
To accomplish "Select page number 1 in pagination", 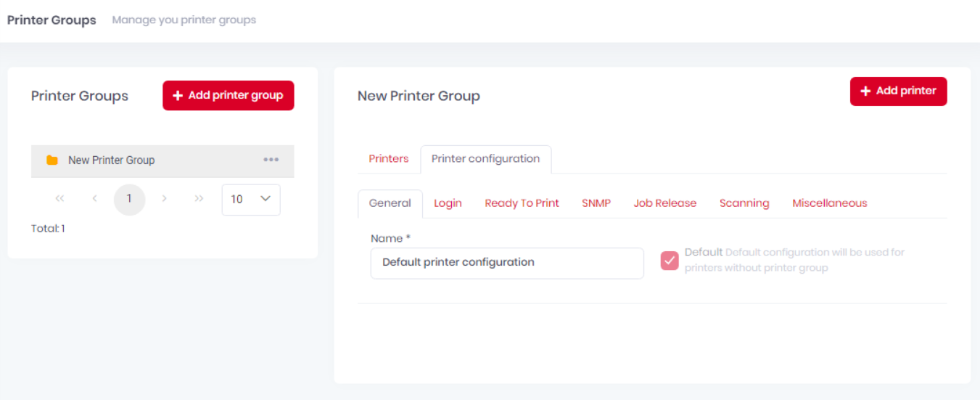I will point(130,199).
